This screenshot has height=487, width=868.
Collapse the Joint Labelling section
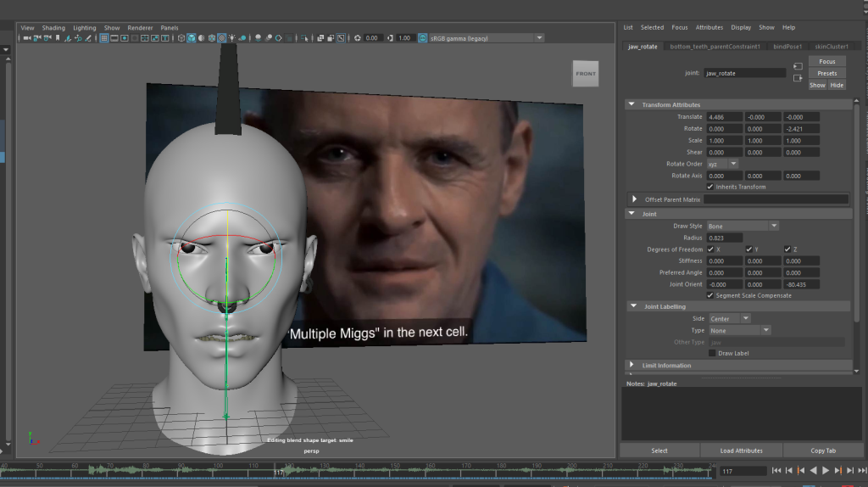pyautogui.click(x=633, y=305)
